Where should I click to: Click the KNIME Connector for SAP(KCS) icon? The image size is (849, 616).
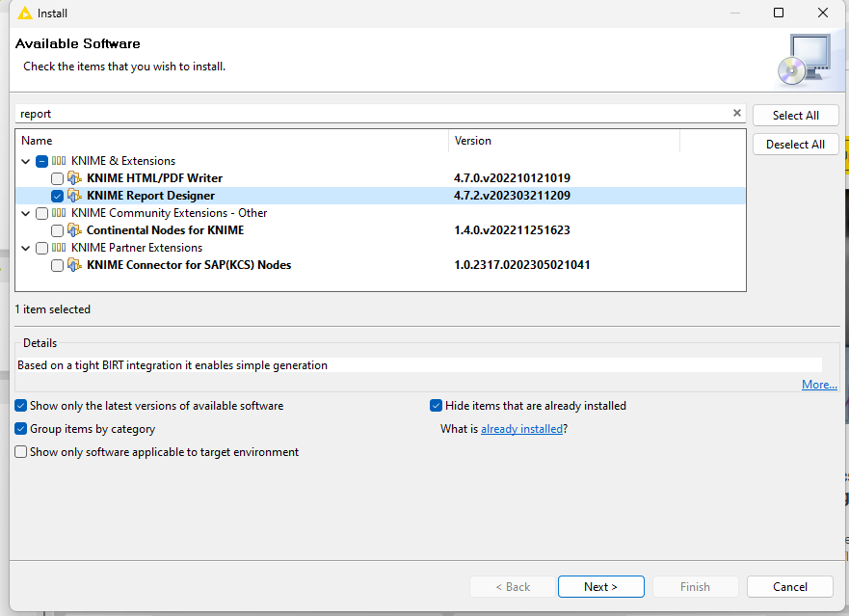pos(74,265)
